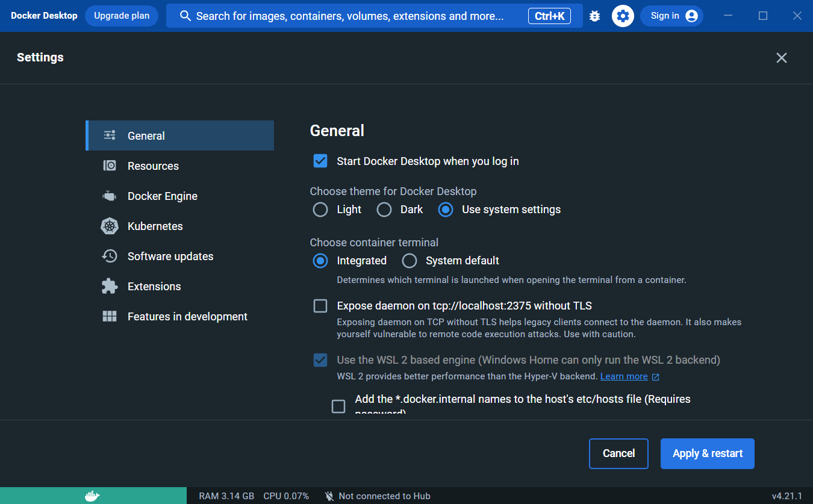The height and width of the screenshot is (504, 813).
Task: Click the Settings gear icon
Action: pos(623,16)
